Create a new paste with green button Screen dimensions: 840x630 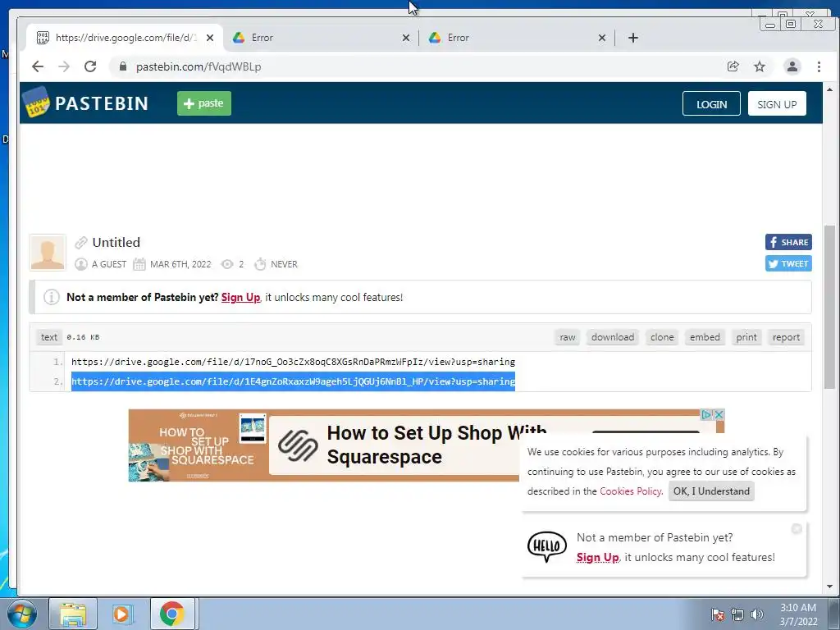(204, 103)
